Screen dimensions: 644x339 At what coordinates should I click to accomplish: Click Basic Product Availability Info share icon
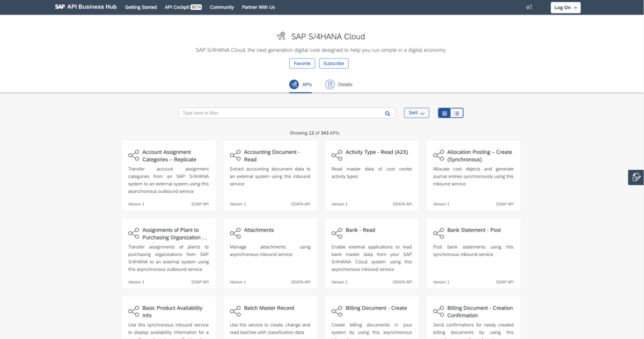point(134,311)
